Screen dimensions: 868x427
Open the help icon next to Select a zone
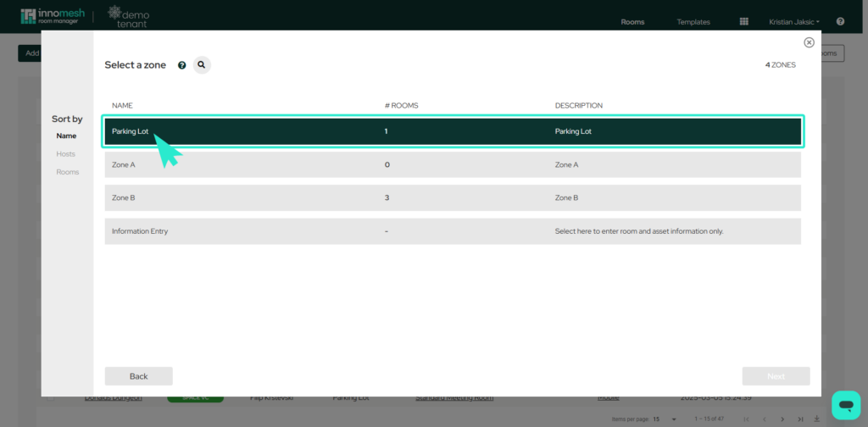pos(181,65)
